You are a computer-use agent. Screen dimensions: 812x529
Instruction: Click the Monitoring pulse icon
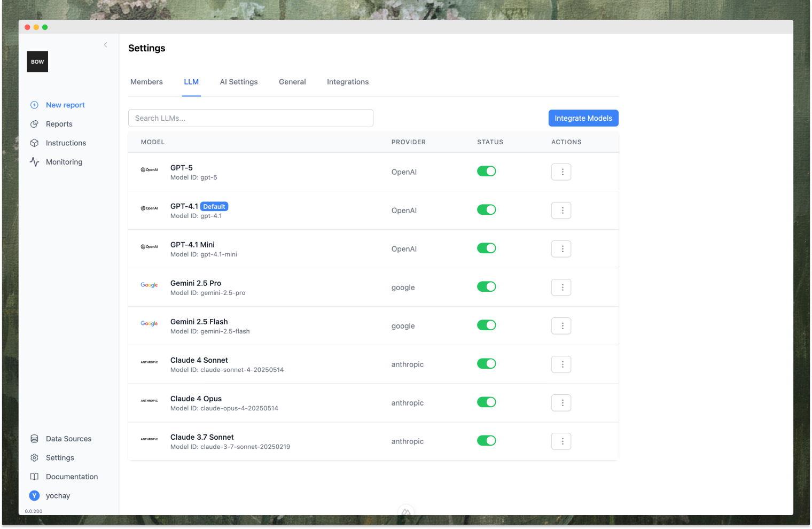click(34, 162)
